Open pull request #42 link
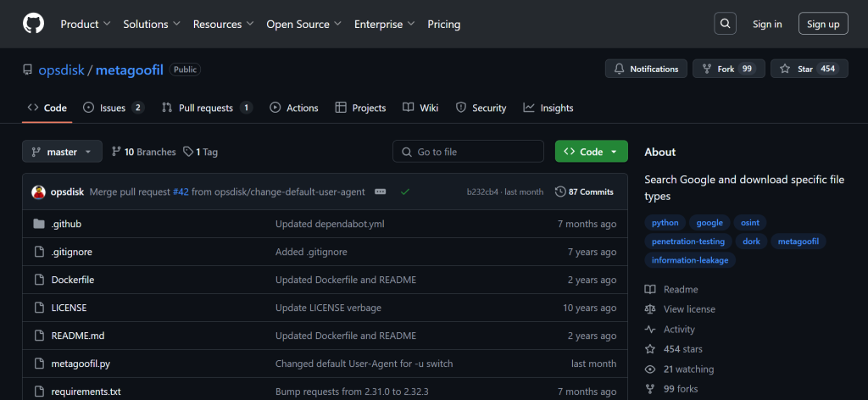 pyautogui.click(x=181, y=192)
